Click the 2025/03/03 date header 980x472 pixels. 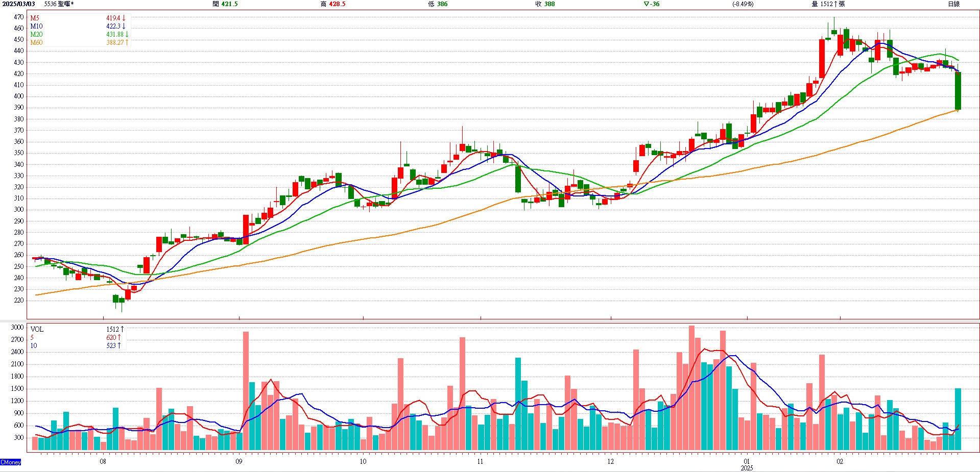tap(19, 4)
